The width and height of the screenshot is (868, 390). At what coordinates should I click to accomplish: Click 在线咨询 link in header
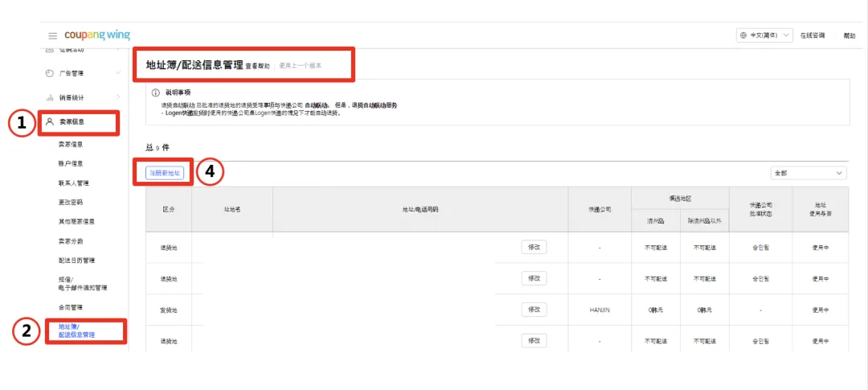coord(812,35)
